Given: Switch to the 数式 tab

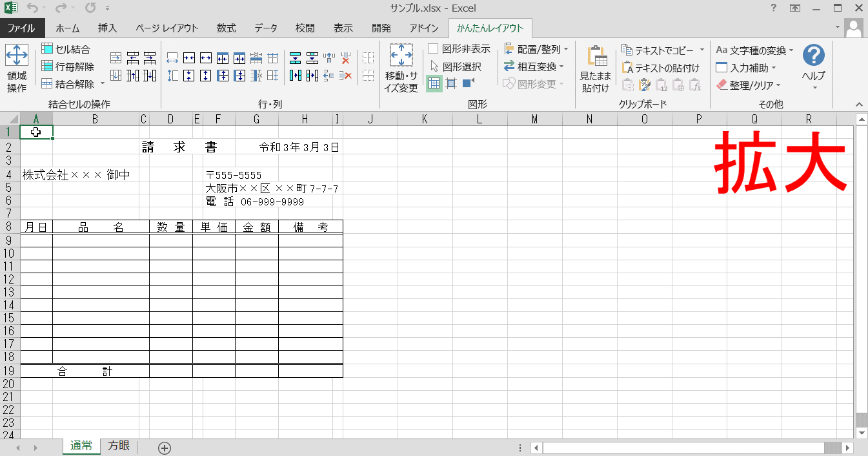Looking at the screenshot, I should click(227, 28).
